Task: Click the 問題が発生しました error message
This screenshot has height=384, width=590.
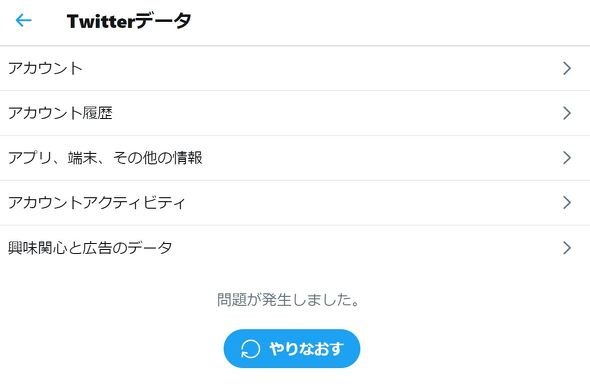Action: (x=288, y=300)
